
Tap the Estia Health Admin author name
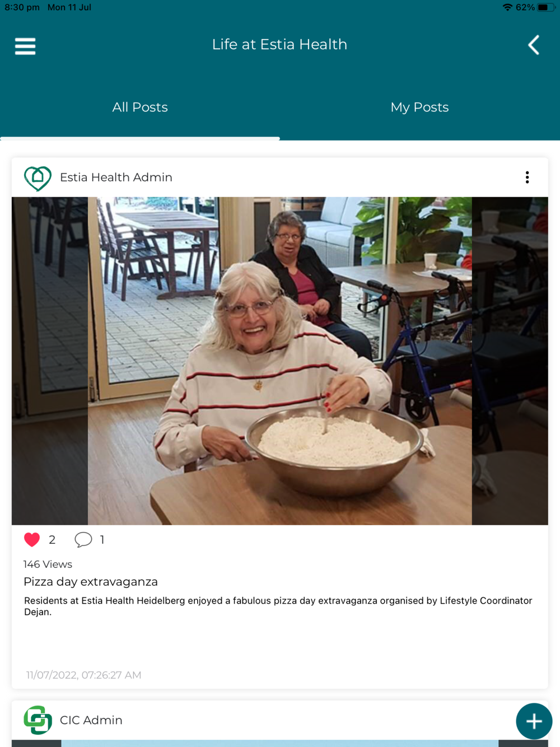pyautogui.click(x=116, y=178)
